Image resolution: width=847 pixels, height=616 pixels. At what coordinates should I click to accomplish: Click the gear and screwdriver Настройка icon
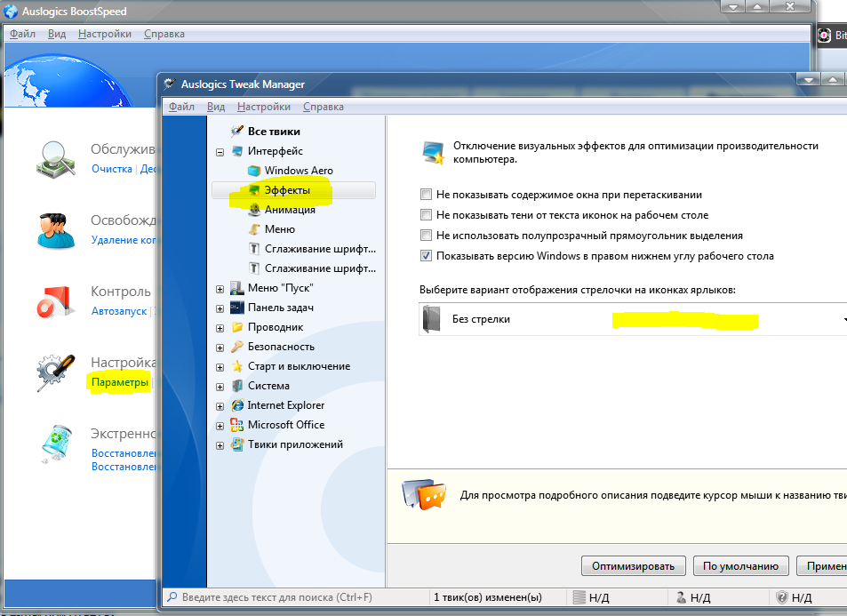click(56, 372)
